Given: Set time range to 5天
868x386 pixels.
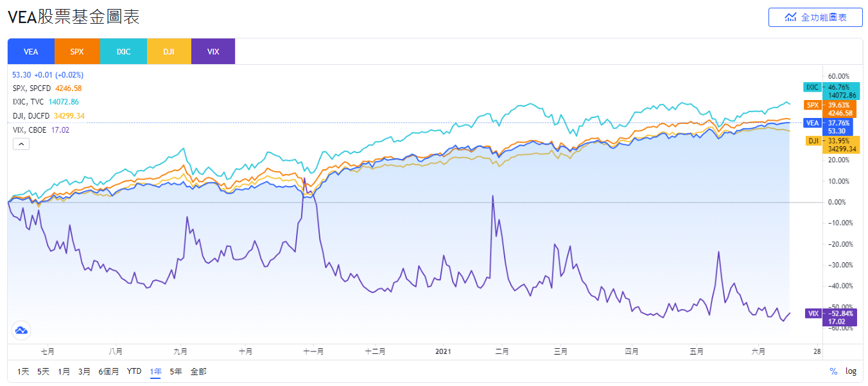Looking at the screenshot, I should point(43,371).
